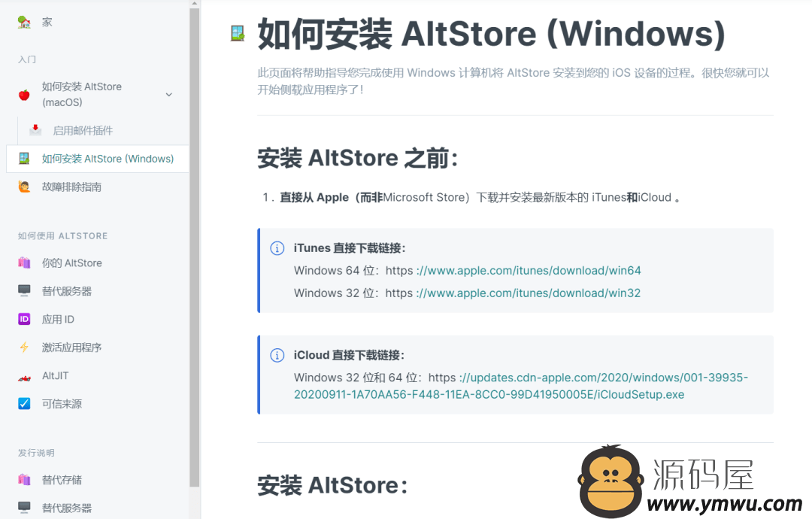Open 替代存储 release notes

coord(62,480)
